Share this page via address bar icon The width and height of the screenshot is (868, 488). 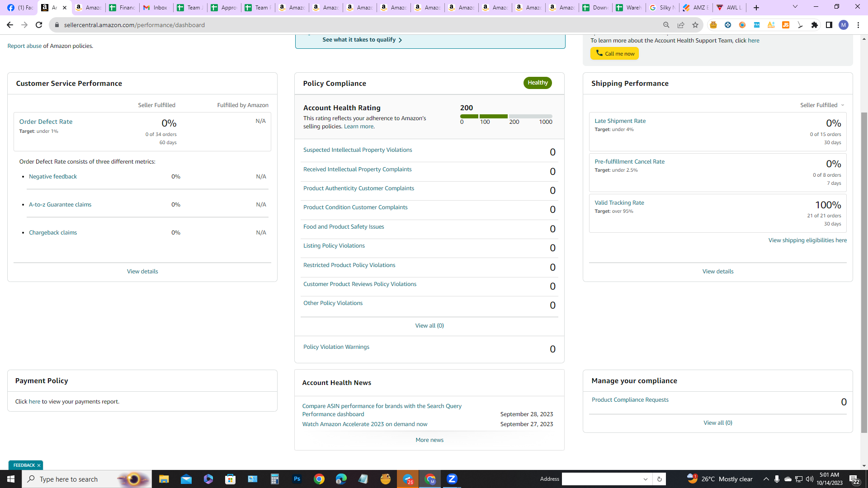(680, 25)
